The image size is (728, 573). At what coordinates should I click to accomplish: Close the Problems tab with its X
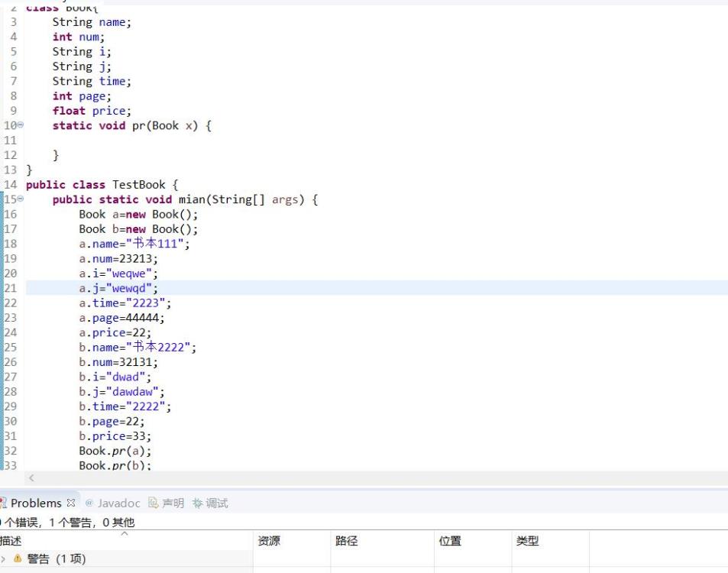70,503
